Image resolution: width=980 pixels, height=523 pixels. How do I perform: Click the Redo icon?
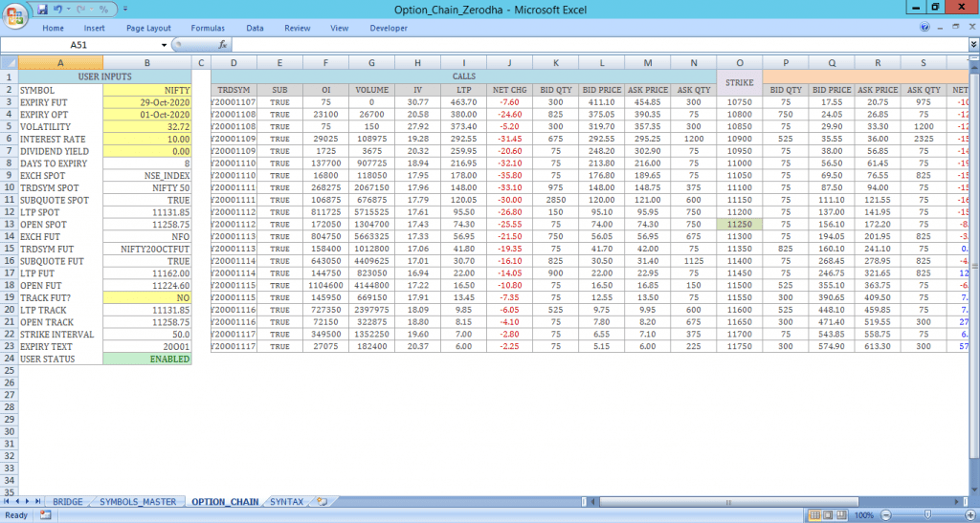point(80,10)
